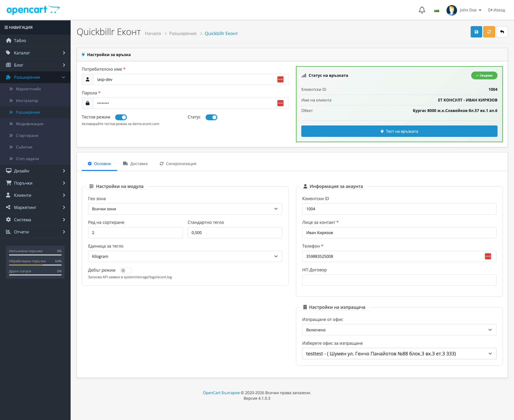Open the notifications bell icon
This screenshot has width=514, height=420.
point(422,10)
